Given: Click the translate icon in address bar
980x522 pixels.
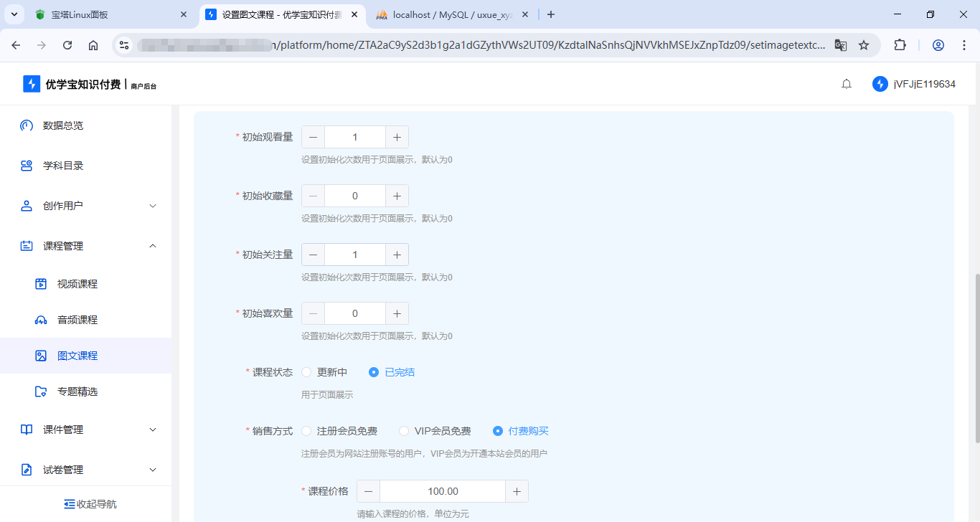Looking at the screenshot, I should click(x=840, y=44).
